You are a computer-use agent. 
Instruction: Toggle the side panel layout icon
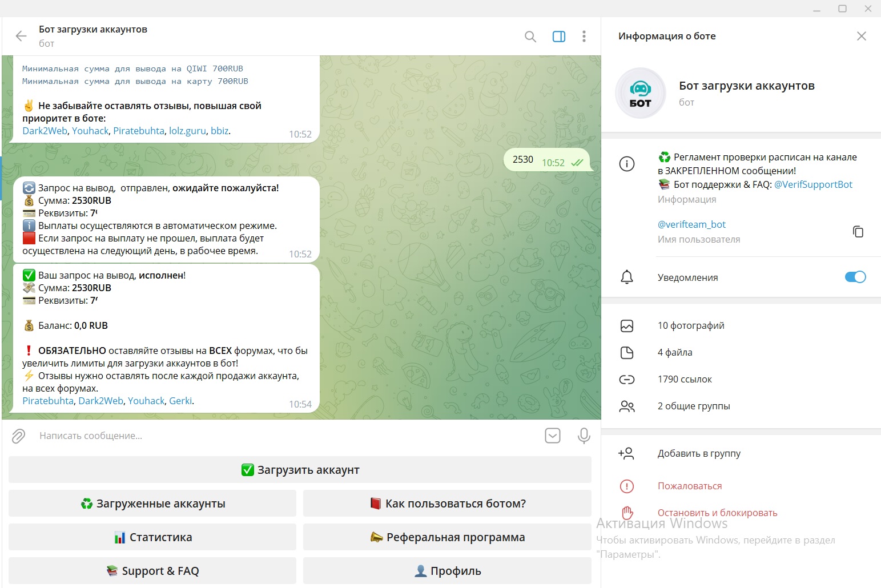(x=558, y=37)
